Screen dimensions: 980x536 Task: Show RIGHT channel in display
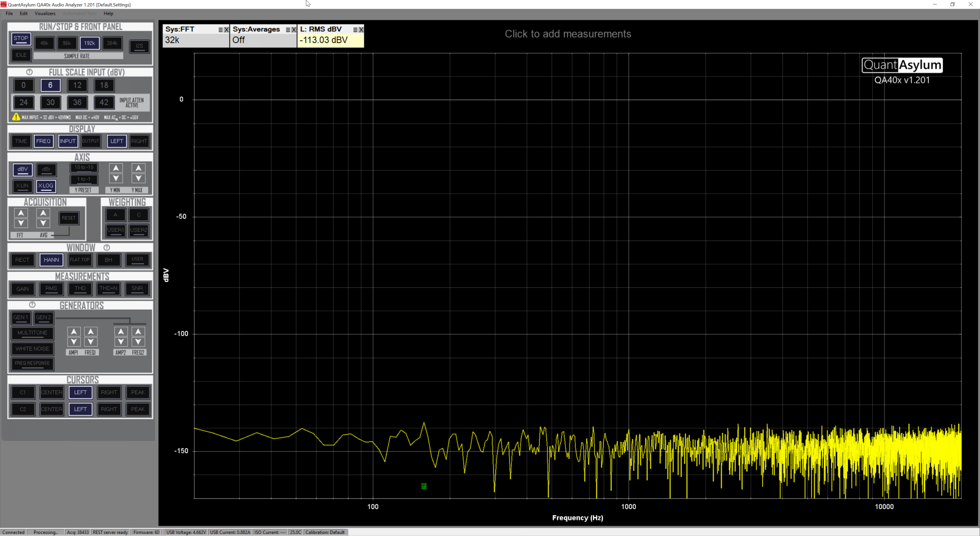tap(139, 141)
